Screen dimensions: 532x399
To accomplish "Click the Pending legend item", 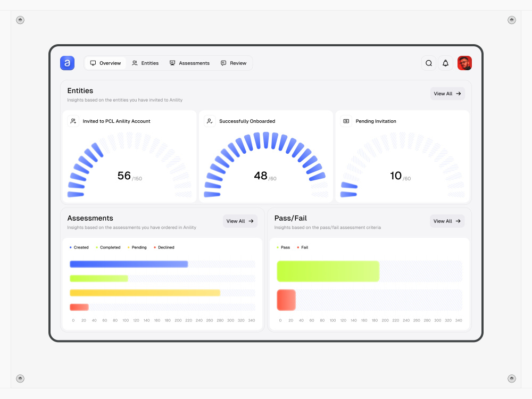I will coord(137,247).
